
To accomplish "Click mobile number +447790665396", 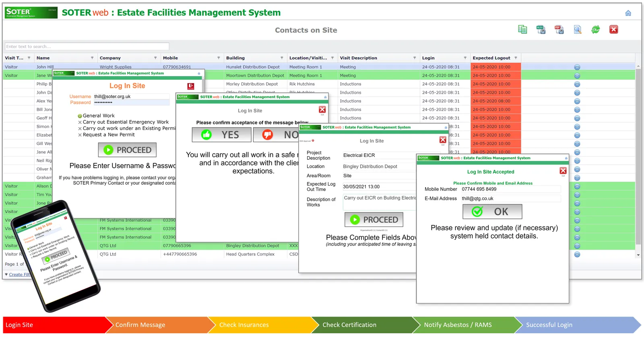I will click(x=180, y=254).
